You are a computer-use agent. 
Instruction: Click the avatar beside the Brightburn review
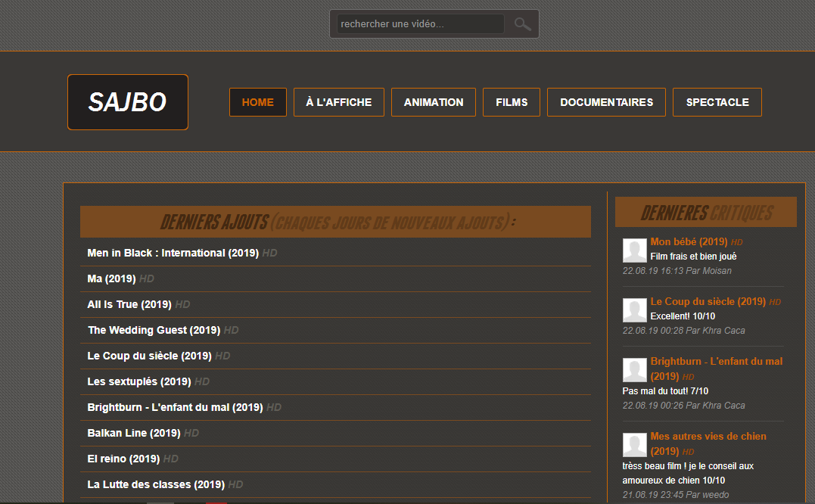pyautogui.click(x=635, y=370)
